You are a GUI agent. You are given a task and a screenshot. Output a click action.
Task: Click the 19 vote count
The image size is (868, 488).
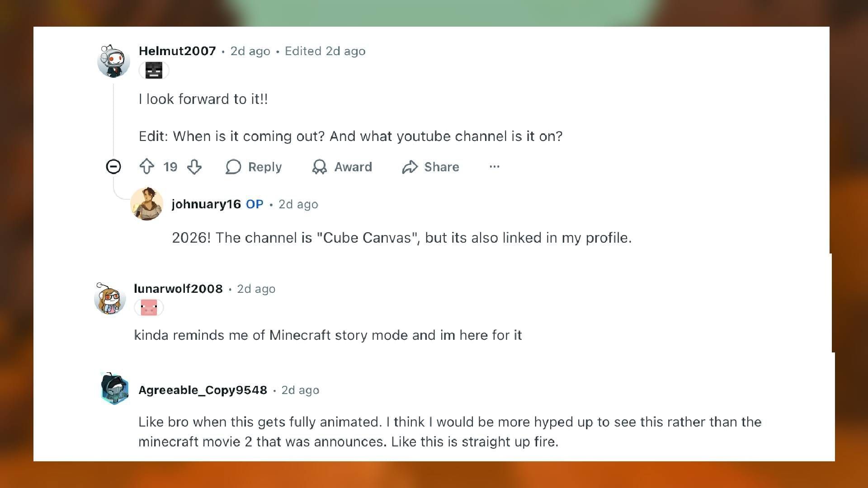pos(170,167)
